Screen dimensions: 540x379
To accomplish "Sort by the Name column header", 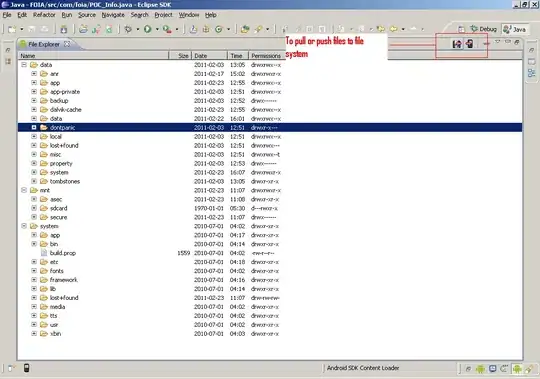I will click(x=93, y=55).
